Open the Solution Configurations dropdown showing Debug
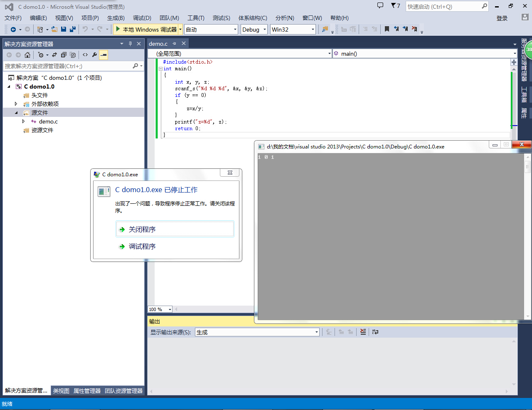532x410 pixels. [x=254, y=30]
